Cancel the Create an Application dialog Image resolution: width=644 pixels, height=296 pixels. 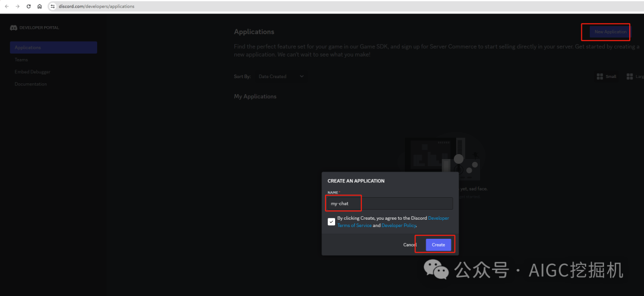click(x=410, y=245)
